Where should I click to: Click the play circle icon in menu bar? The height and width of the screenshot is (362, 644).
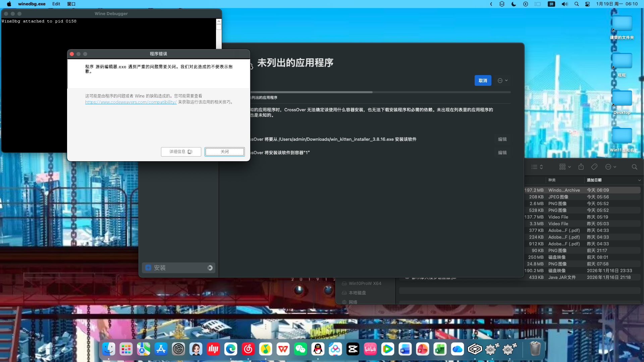526,4
